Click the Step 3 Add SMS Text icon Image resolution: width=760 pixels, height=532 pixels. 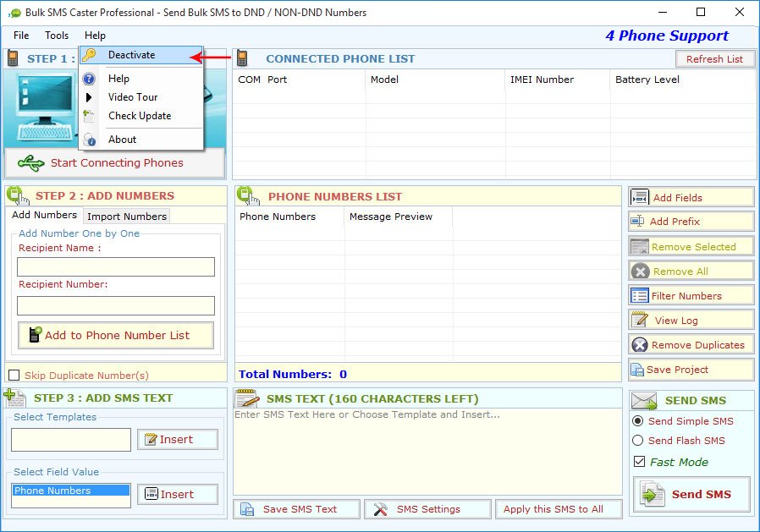(14, 398)
